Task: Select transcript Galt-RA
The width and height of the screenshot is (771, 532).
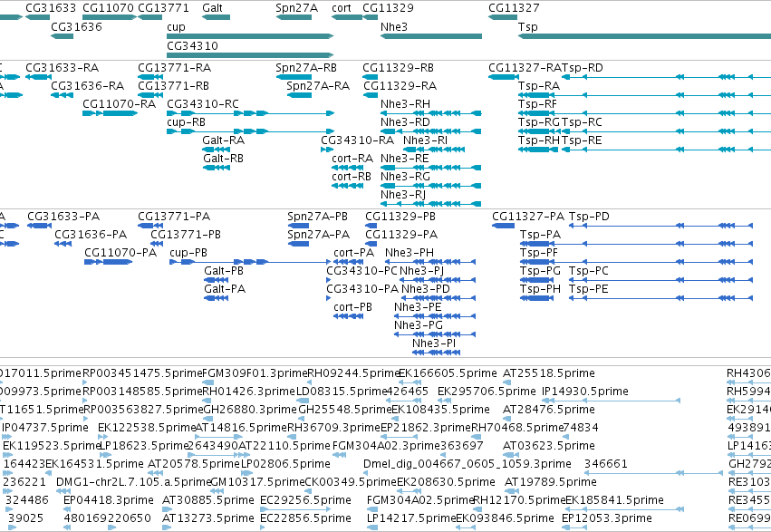Action: [x=217, y=150]
